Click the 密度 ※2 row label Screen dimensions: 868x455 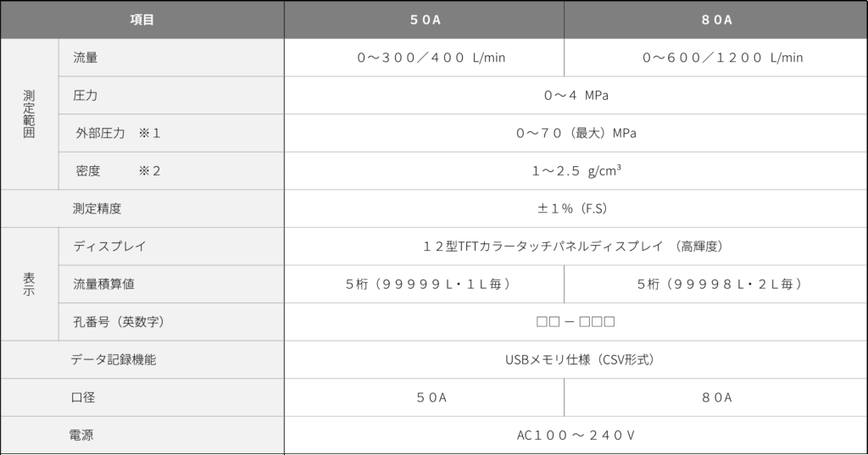(x=118, y=170)
